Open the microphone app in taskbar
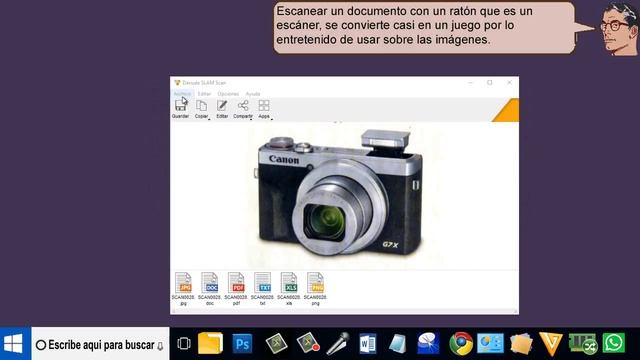The image size is (640, 360). (338, 343)
